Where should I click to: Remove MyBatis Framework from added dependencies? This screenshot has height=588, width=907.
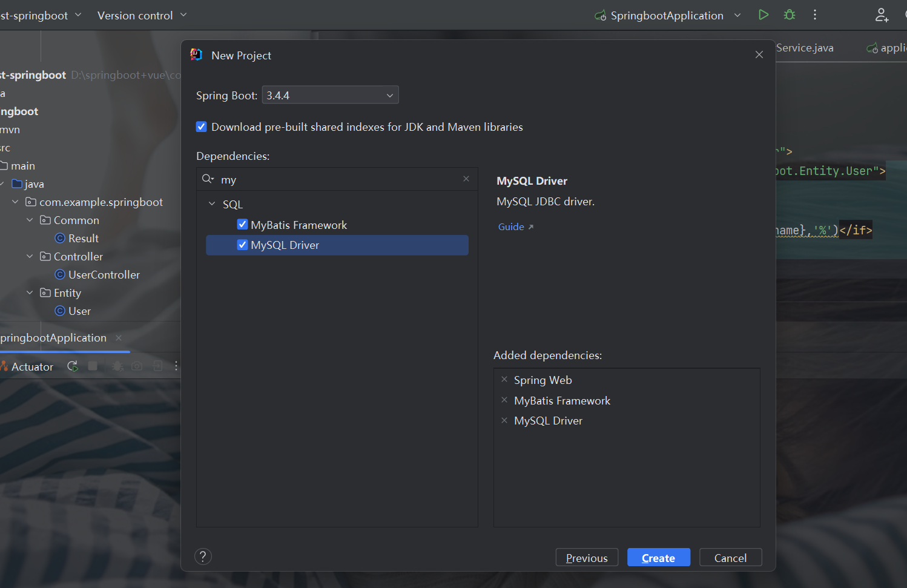pos(504,400)
